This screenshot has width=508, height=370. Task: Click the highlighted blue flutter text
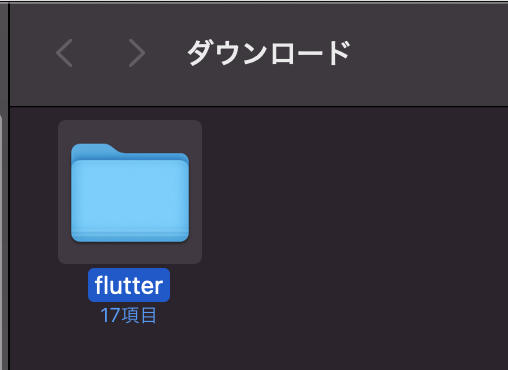(129, 285)
